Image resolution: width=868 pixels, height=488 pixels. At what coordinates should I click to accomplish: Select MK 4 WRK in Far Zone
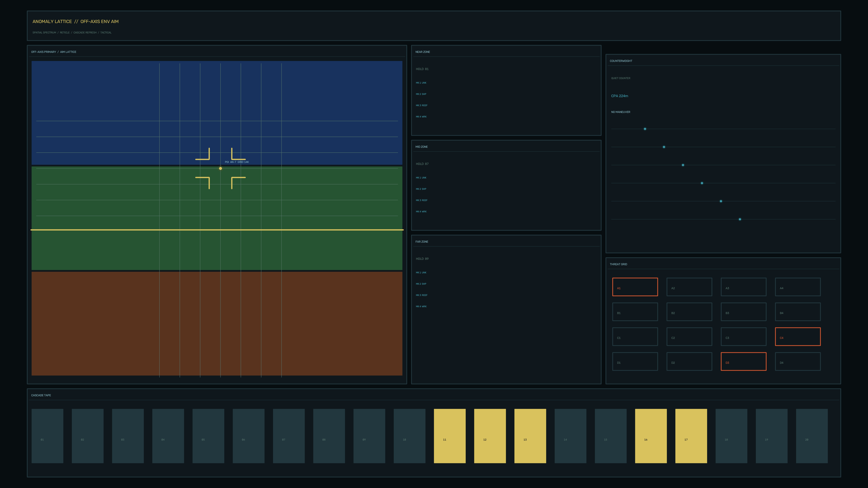click(421, 307)
